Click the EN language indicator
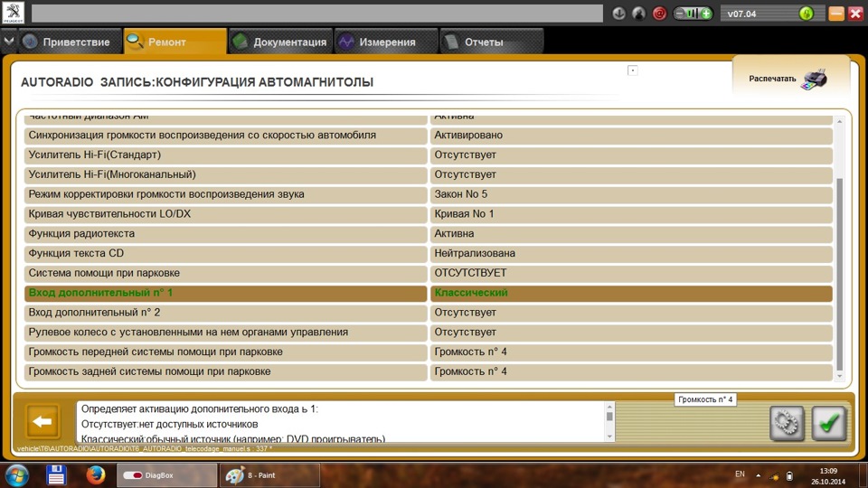This screenshot has width=868, height=488. point(740,474)
